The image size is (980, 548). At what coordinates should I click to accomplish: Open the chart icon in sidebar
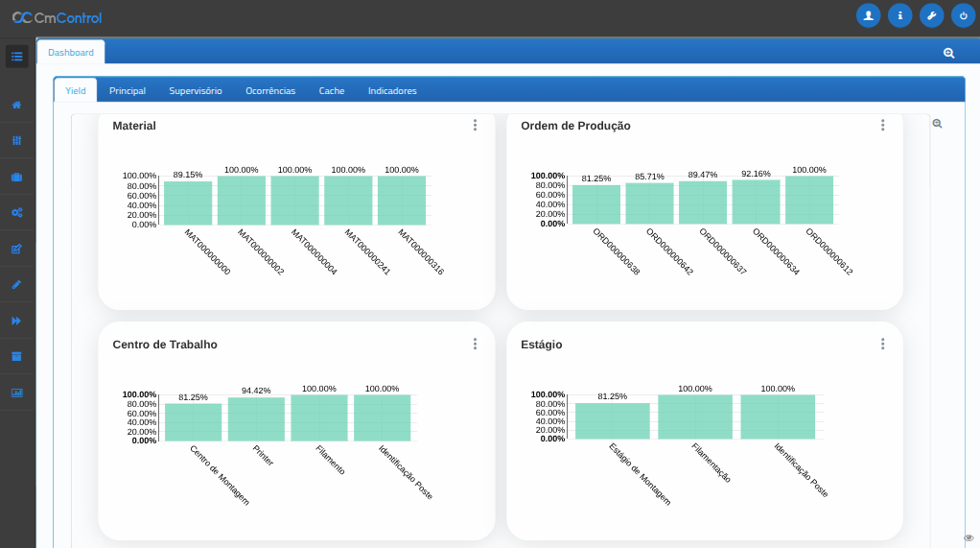16,393
